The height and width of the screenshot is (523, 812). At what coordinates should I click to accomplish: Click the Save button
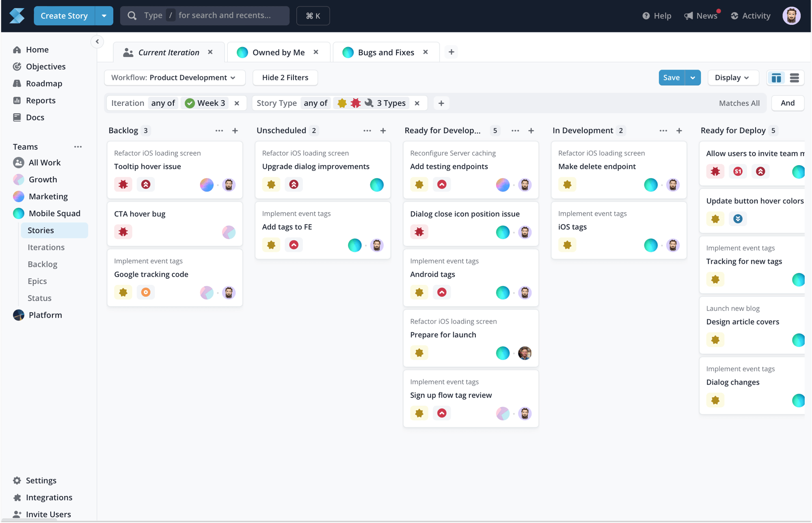[671, 77]
